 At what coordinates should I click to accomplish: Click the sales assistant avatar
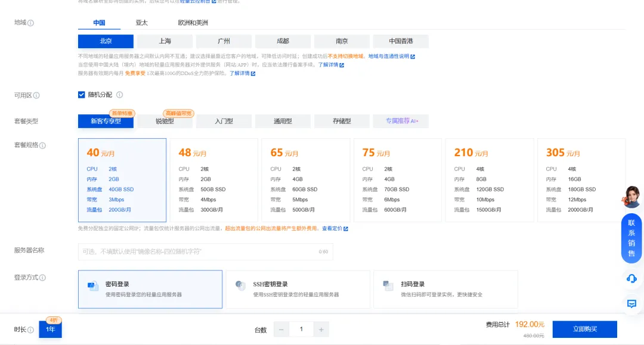point(631,197)
